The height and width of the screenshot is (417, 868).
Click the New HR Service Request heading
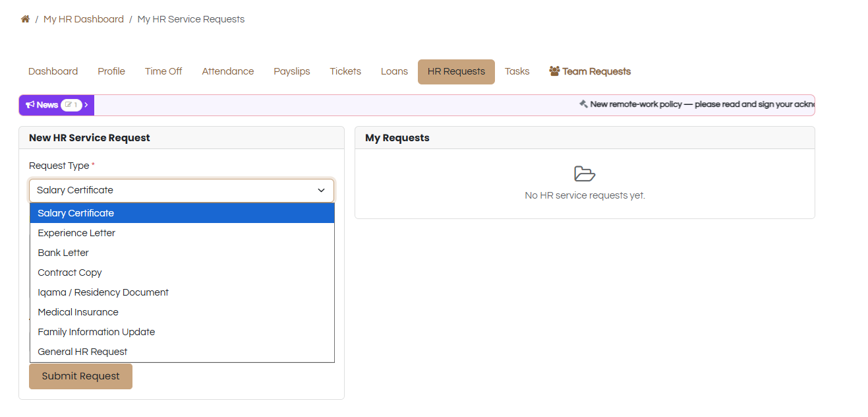click(90, 138)
